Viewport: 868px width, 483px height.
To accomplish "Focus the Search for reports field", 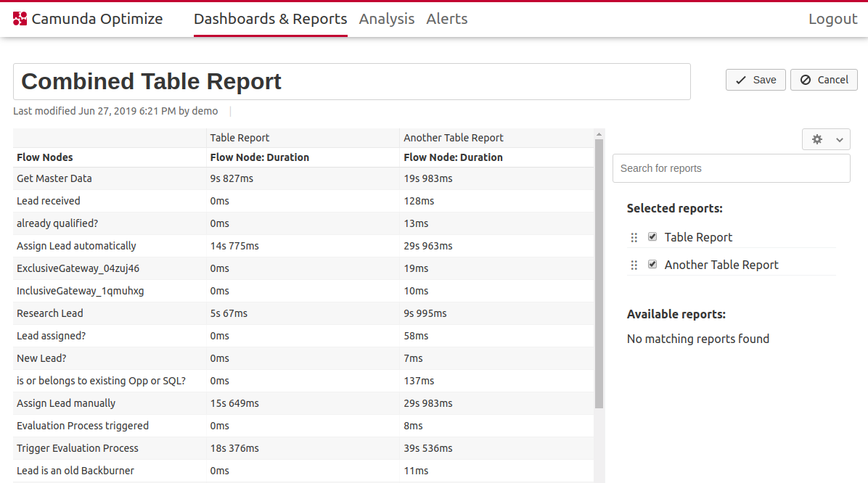I will coord(732,168).
